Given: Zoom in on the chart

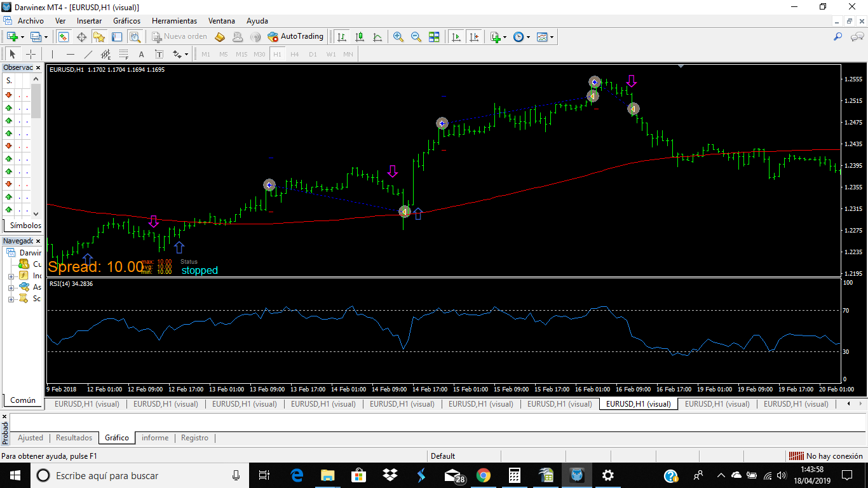Looking at the screenshot, I should (398, 37).
